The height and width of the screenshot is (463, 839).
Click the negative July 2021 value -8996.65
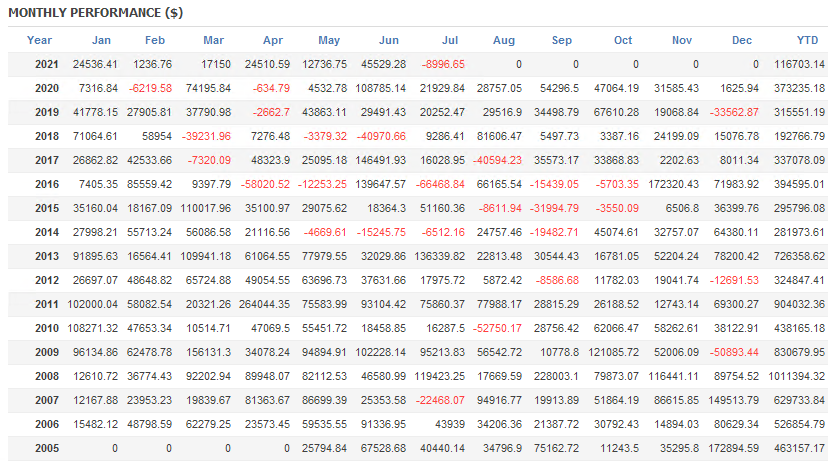click(x=441, y=64)
